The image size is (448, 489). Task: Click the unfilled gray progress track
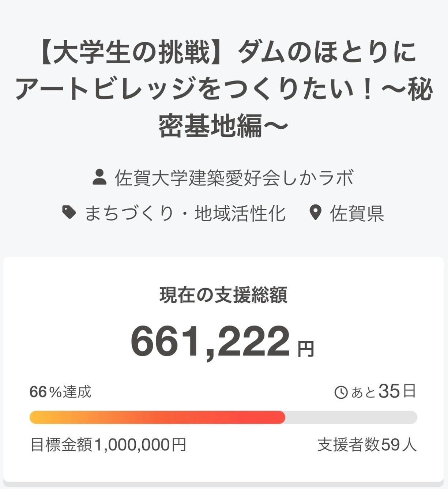click(x=351, y=417)
